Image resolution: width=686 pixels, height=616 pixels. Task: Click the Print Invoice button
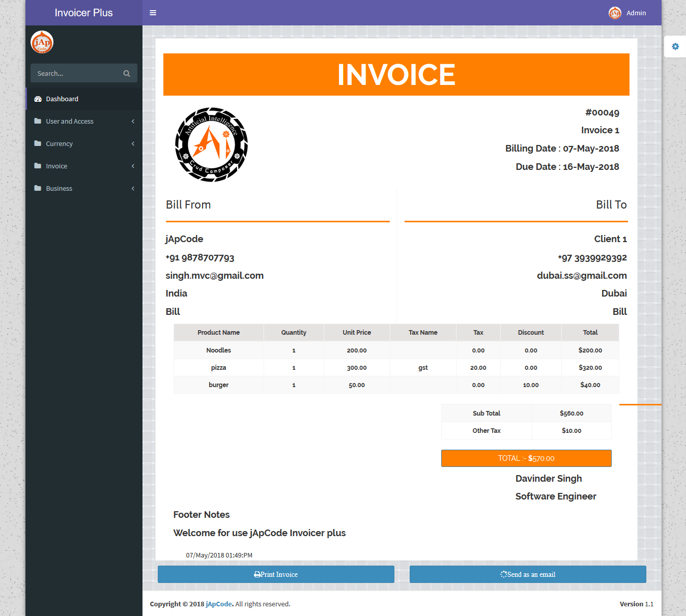point(276,574)
